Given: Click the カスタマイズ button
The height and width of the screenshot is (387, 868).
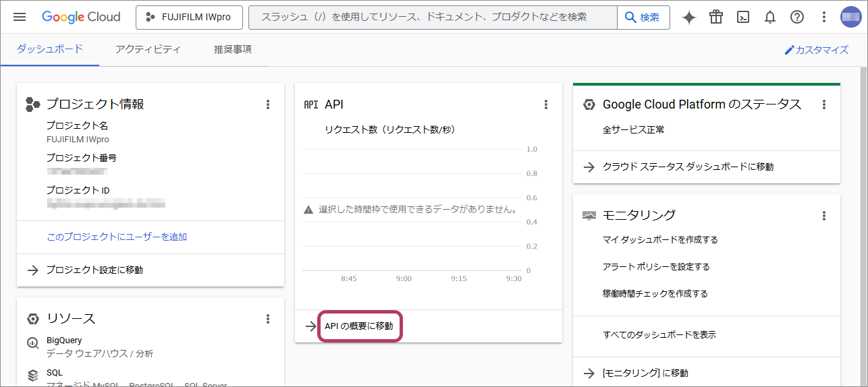Looking at the screenshot, I should tap(816, 50).
